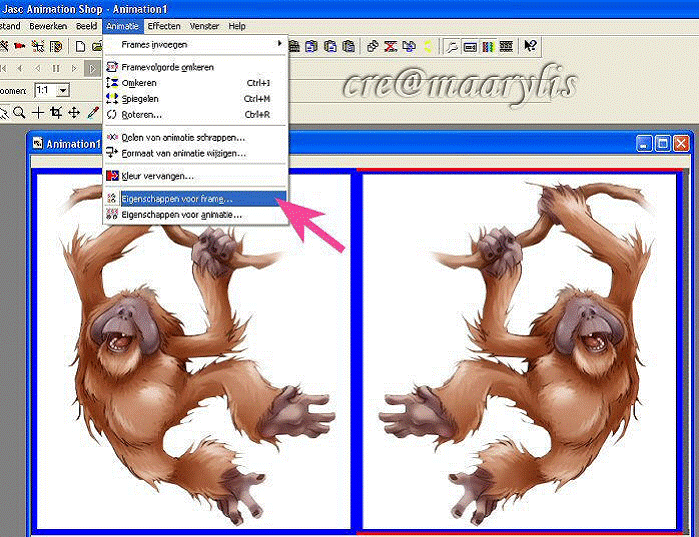699x537 pixels.
Task: Choose Formaat van animatie wijzigen...
Action: [x=196, y=153]
